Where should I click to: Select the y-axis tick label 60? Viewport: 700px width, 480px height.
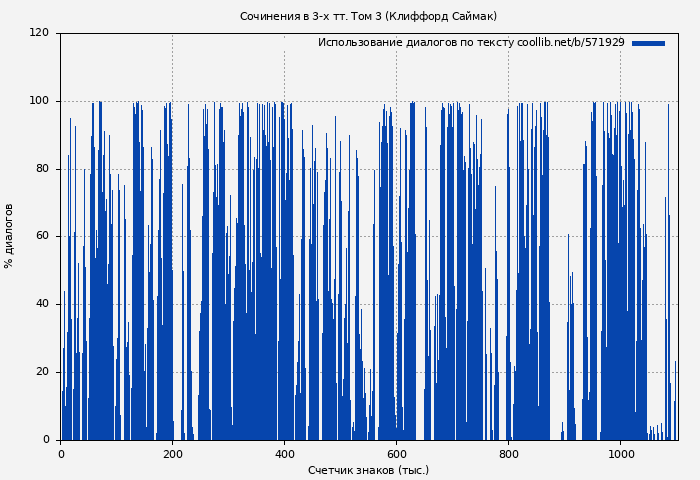click(42, 236)
